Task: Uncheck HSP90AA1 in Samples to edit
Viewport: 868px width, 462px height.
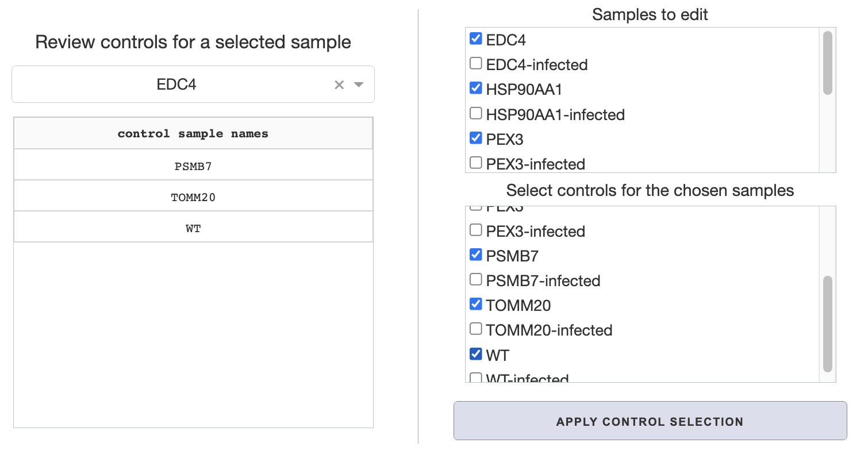Action: click(475, 88)
